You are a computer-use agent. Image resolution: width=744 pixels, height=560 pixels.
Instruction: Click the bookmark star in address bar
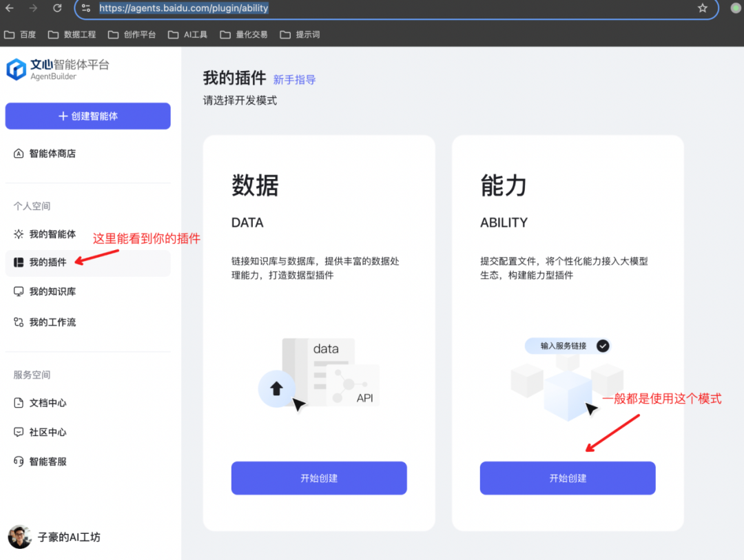pyautogui.click(x=702, y=9)
